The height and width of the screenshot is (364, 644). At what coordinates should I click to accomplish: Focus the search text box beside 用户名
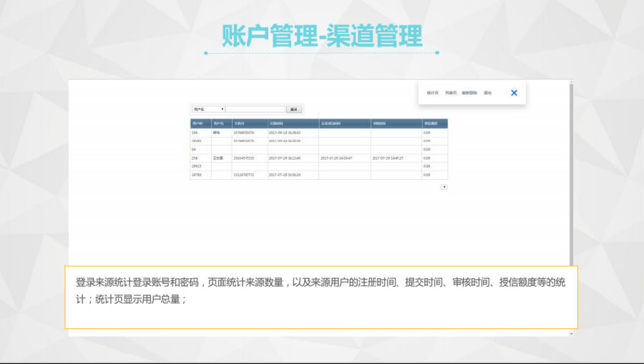pos(255,109)
